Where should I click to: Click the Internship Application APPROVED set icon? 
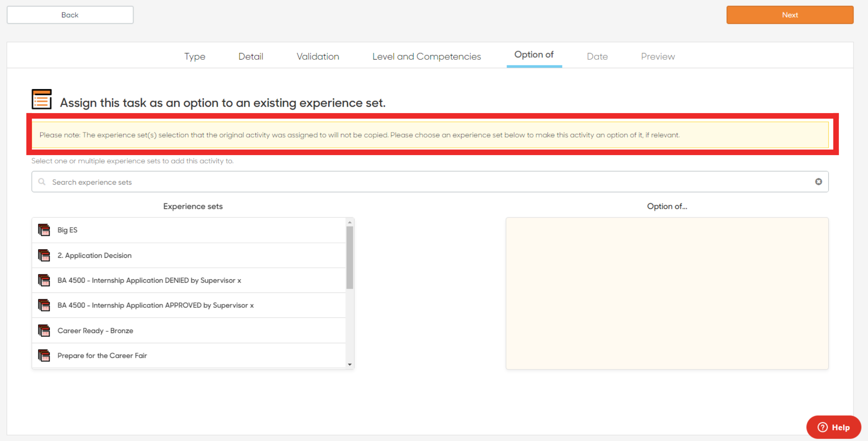click(x=44, y=305)
